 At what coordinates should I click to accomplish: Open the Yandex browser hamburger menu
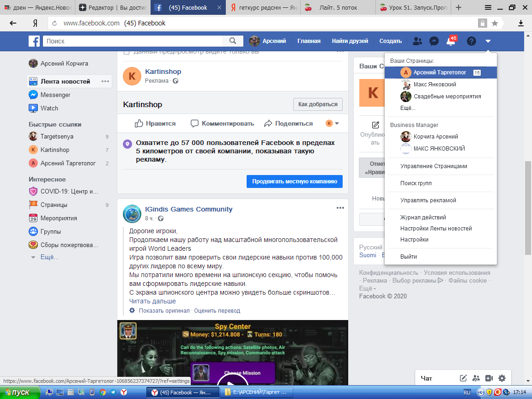(x=488, y=7)
